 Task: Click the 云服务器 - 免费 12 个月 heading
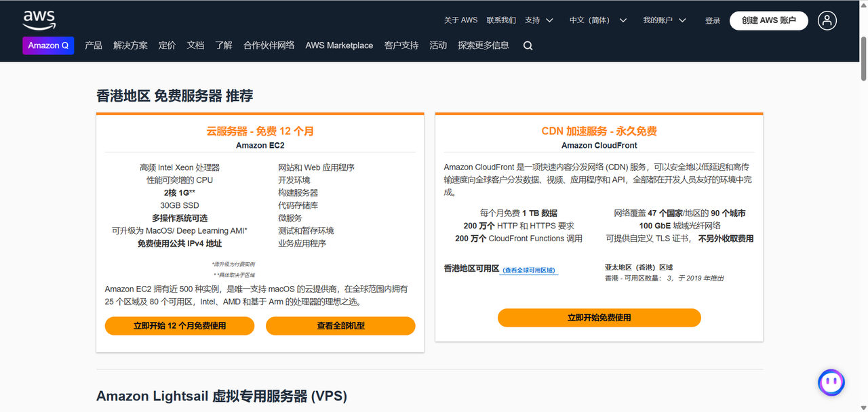(x=260, y=131)
